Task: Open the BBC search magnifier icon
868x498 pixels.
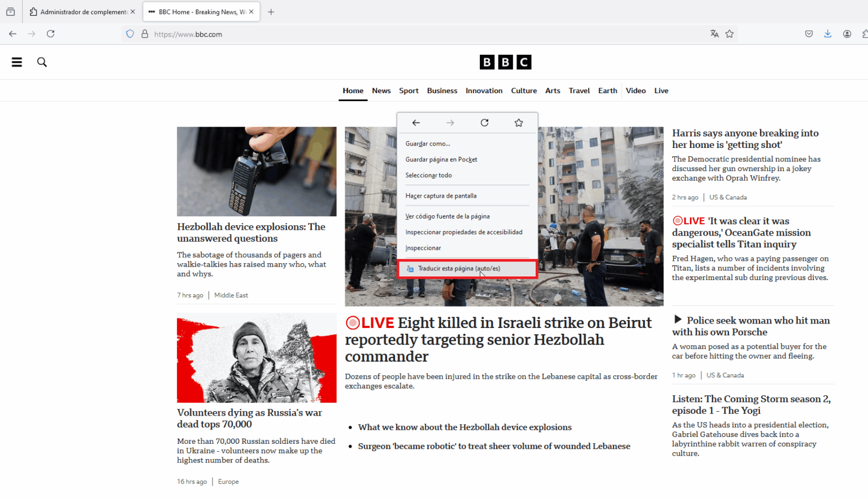Action: [x=42, y=62]
